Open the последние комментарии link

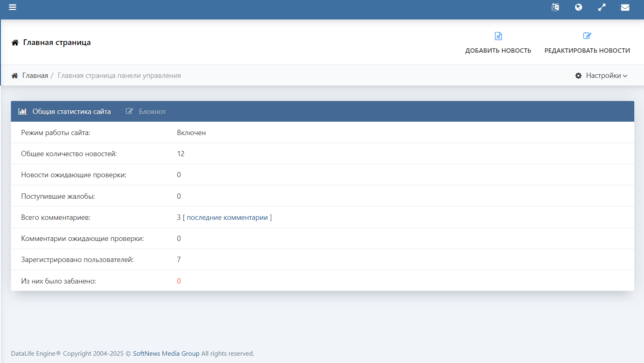tap(227, 217)
